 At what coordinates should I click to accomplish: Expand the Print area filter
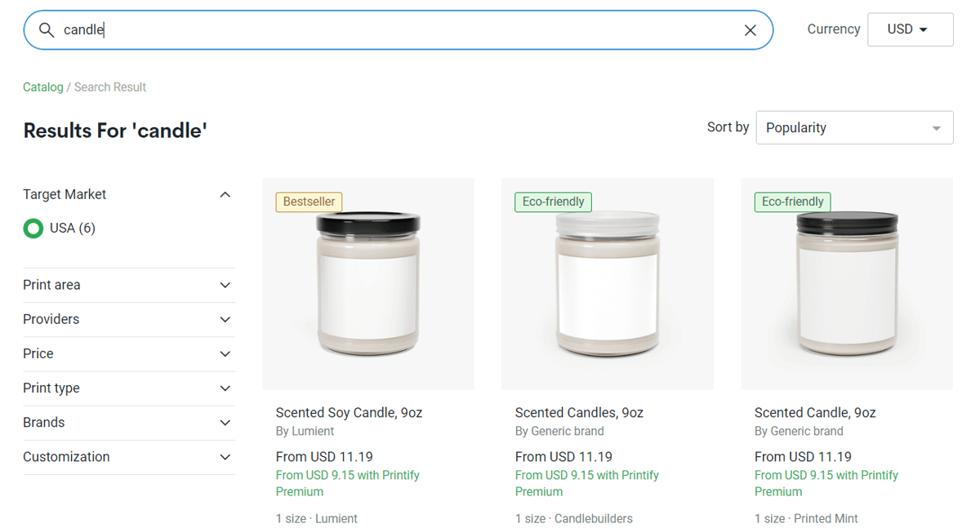(129, 285)
